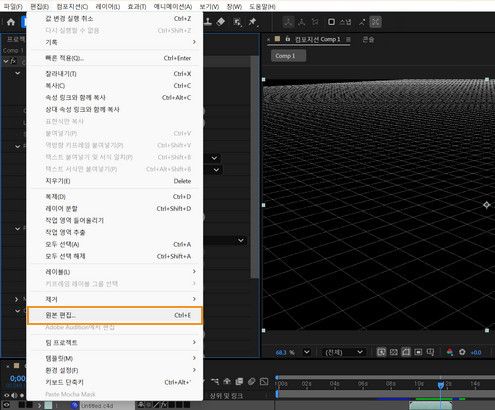Screen dimensions: 495x410
Task: Open the 도움말(H) menu
Action: (x=262, y=6)
